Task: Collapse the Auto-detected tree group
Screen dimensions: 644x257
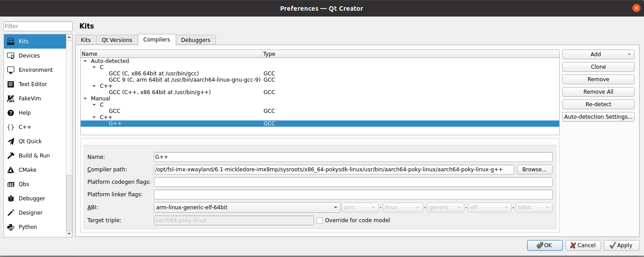Action: click(85, 61)
